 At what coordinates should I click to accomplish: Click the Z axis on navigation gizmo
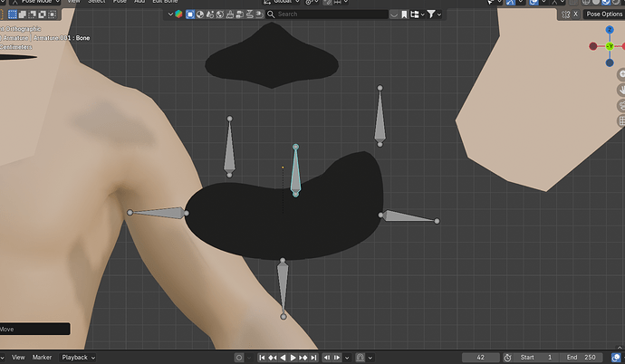[x=610, y=30]
